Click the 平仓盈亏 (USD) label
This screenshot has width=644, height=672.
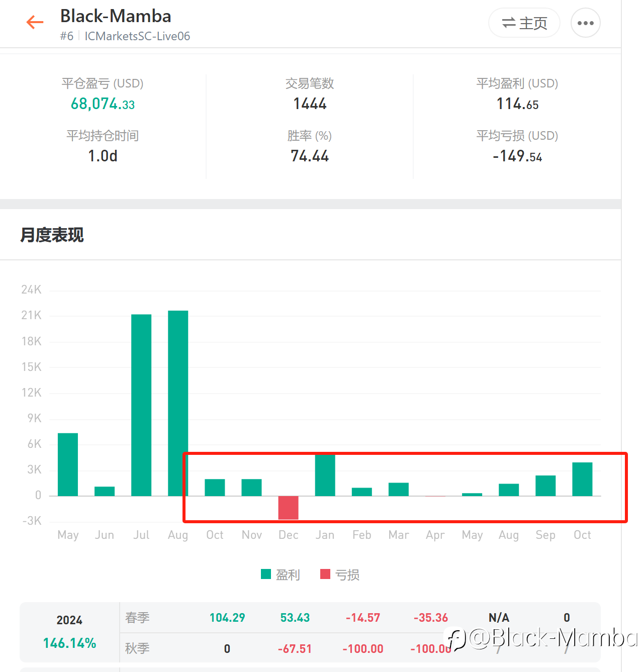pos(103,83)
